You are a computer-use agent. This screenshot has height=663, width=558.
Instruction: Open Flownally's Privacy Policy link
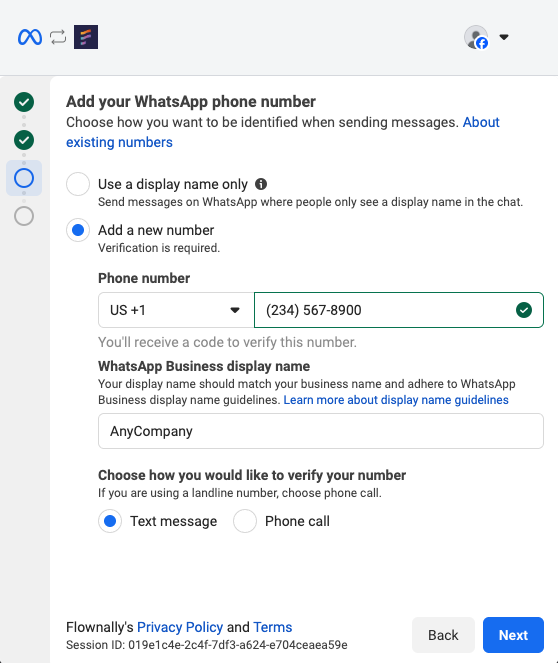click(x=180, y=627)
